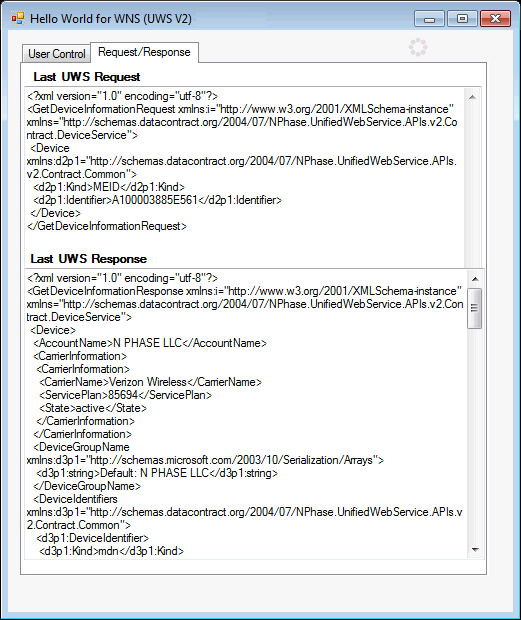521x620 pixels.
Task: Click the response box scroll up arrow
Action: (x=475, y=279)
